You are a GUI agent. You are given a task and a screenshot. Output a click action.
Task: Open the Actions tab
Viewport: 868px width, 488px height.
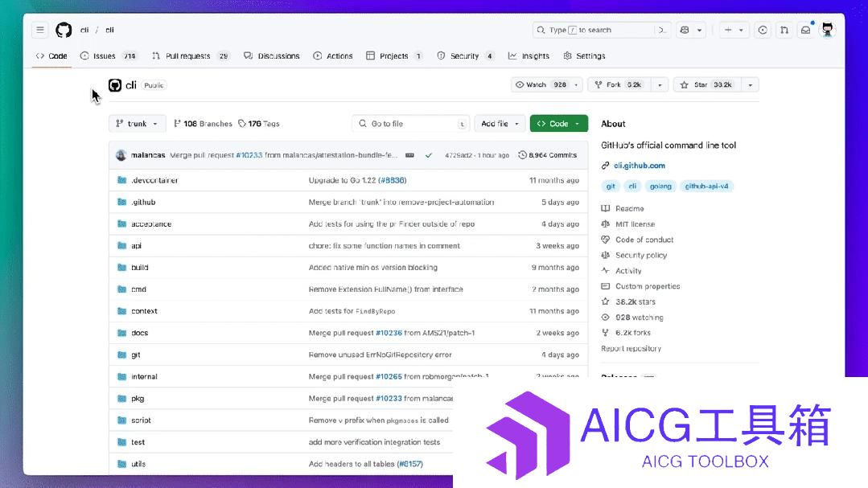tap(333, 56)
